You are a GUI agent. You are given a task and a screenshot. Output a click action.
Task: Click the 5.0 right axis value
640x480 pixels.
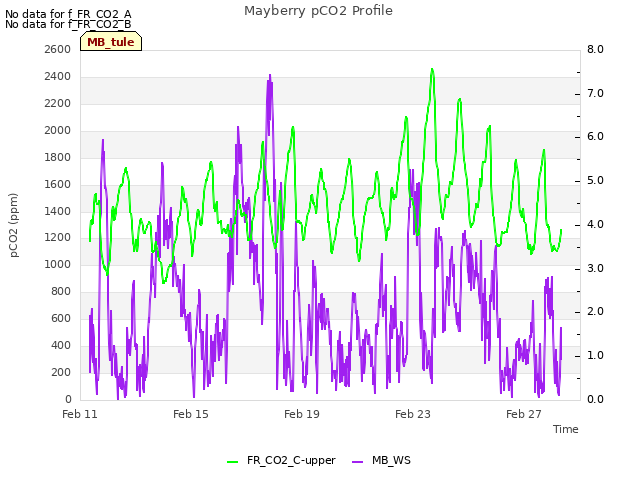pos(595,181)
